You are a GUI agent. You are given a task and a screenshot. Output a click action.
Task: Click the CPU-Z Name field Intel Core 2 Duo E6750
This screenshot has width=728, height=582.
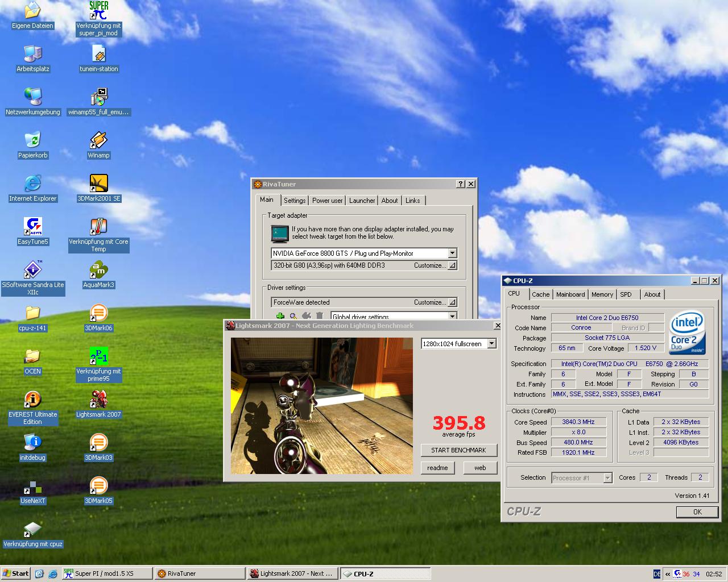(x=607, y=318)
